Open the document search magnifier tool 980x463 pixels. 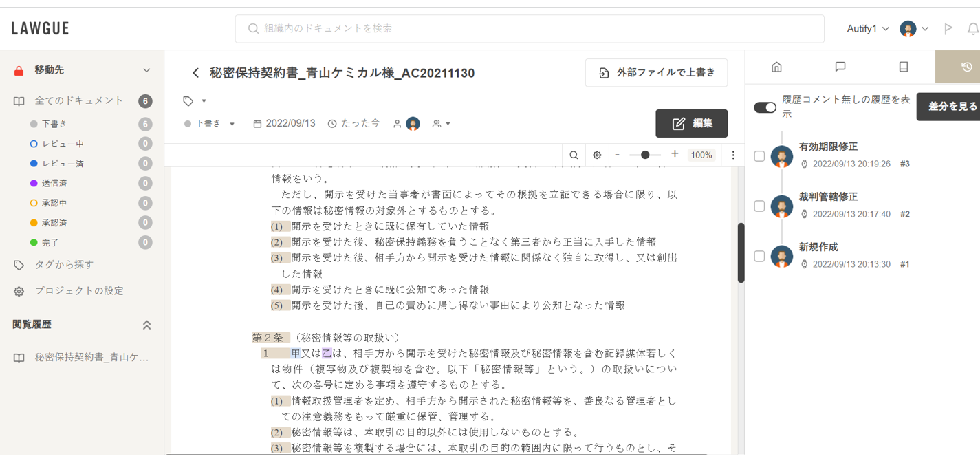pyautogui.click(x=574, y=155)
